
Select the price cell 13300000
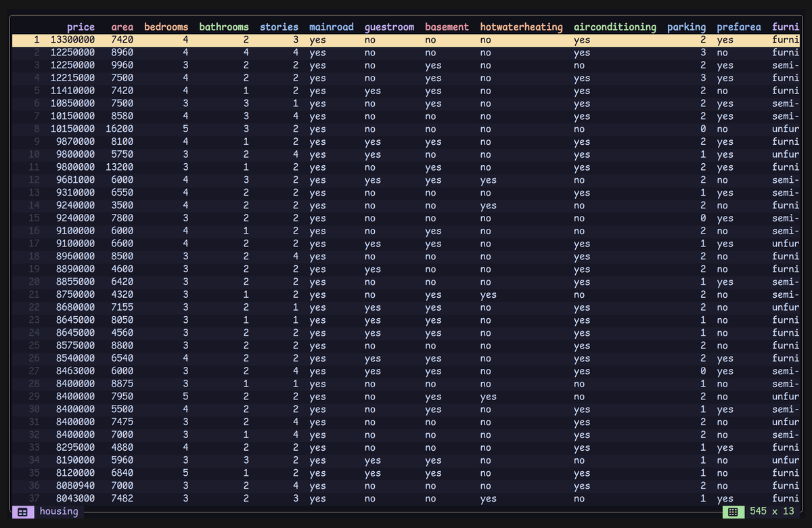(72, 40)
